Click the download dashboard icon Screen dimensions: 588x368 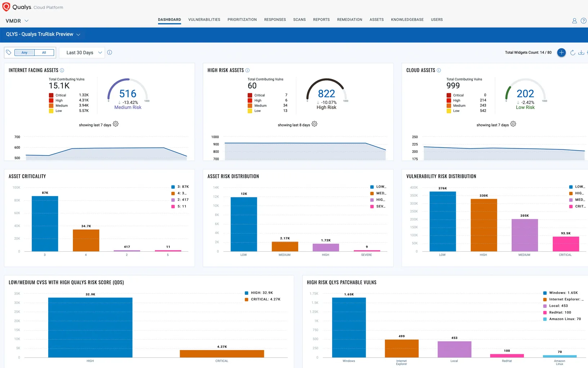click(x=581, y=53)
